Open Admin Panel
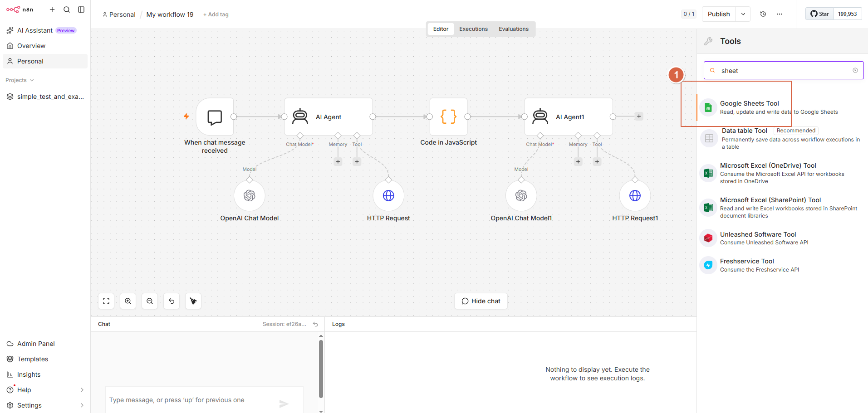The width and height of the screenshot is (868, 413). click(x=45, y=344)
